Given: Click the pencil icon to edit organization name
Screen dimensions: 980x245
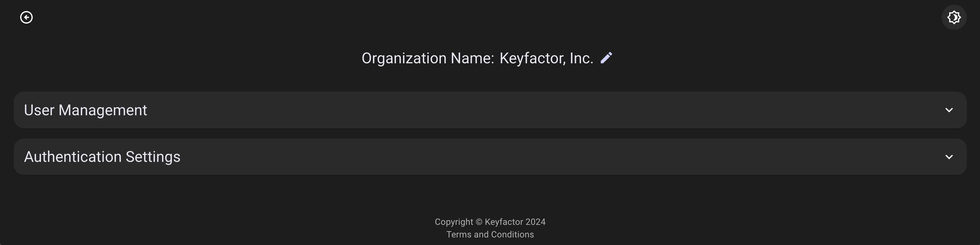Looking at the screenshot, I should coord(606,58).
